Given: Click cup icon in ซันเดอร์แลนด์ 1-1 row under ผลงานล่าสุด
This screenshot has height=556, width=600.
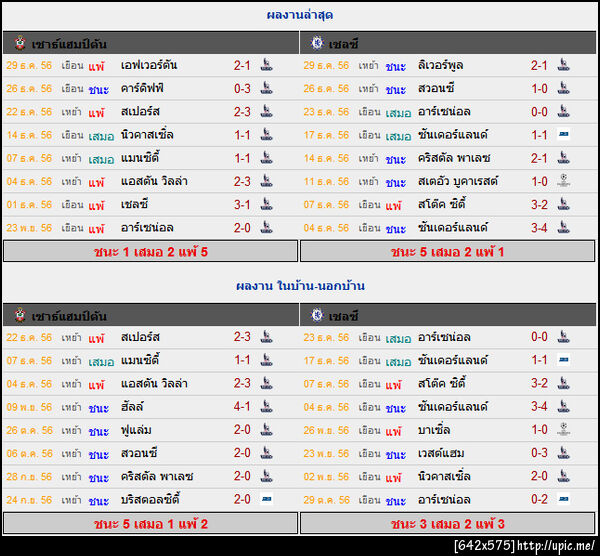Looking at the screenshot, I should pos(563,134).
